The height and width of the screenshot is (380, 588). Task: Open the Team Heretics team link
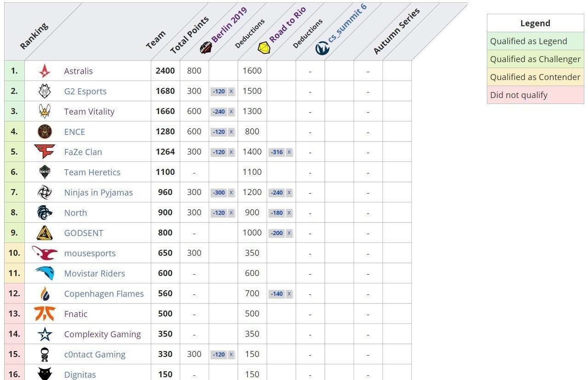[x=92, y=172]
